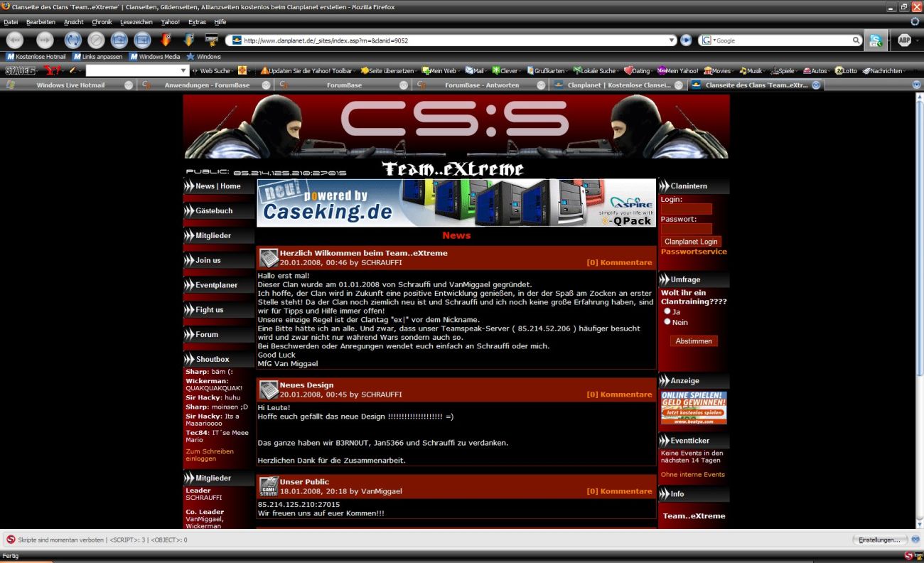Screen dimensions: 924x563
Task: Open the Datei menu
Action: (11, 22)
